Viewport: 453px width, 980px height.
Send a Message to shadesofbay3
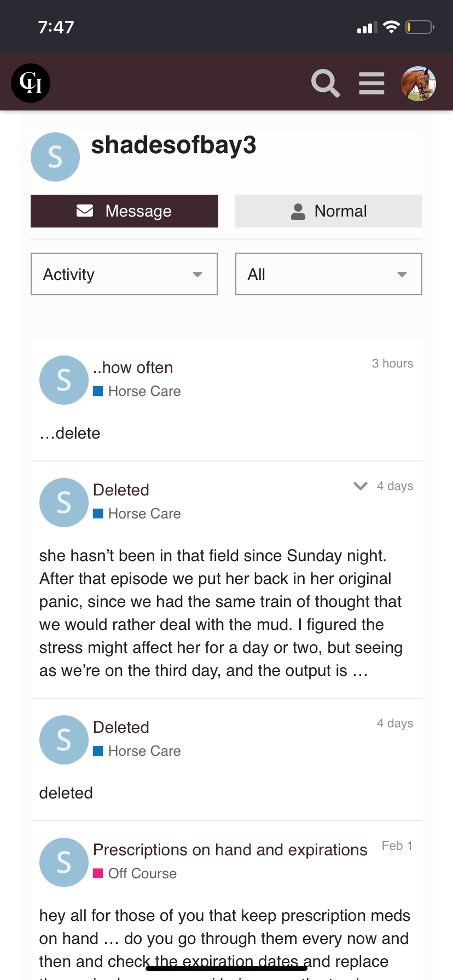[x=124, y=211]
